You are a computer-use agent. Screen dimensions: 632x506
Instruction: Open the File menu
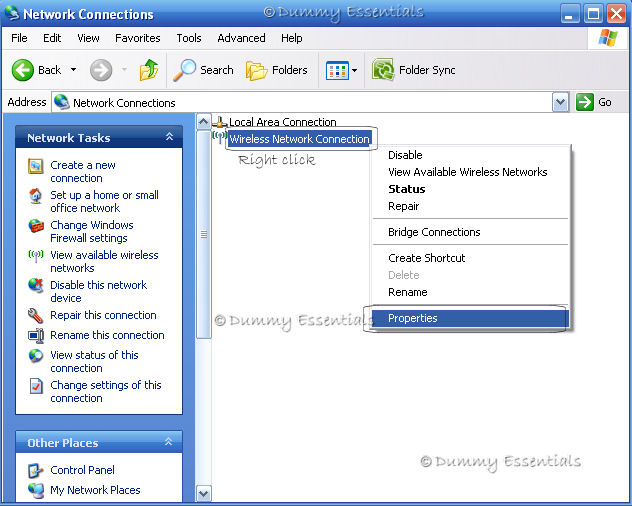tap(19, 38)
